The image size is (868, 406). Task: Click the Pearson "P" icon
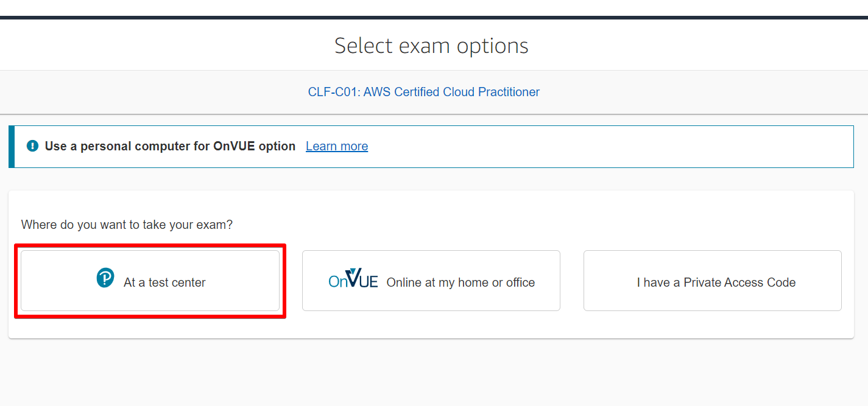tap(104, 278)
